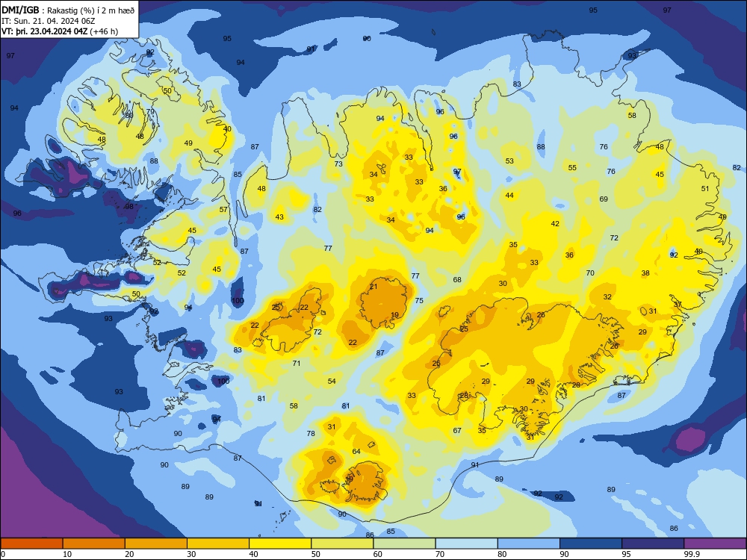Click the pale yellow 50–60 legend swatch

343,544
